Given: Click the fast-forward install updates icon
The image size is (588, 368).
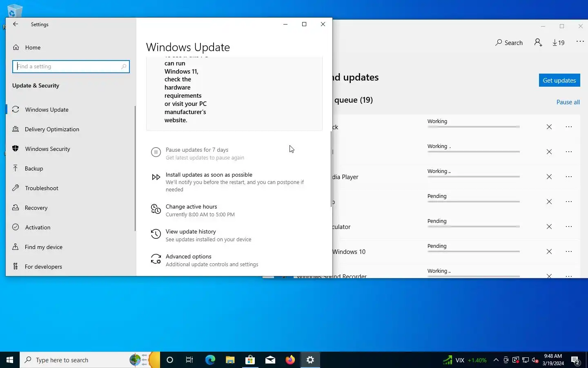Looking at the screenshot, I should point(156,177).
